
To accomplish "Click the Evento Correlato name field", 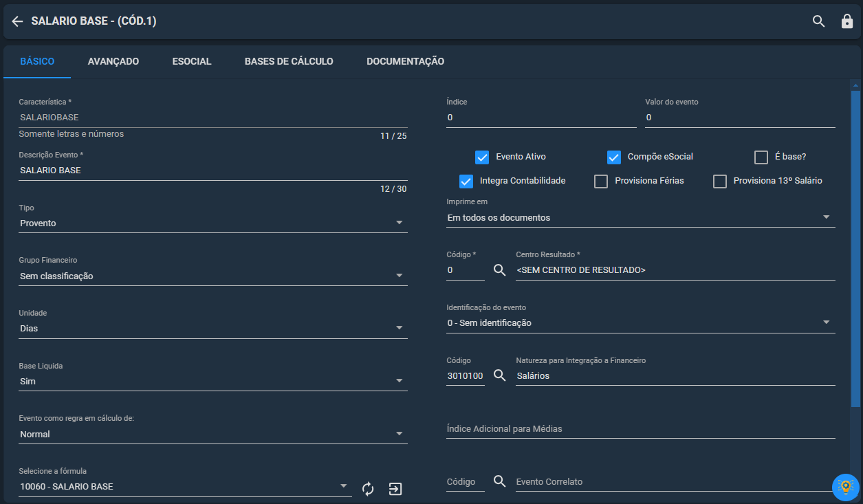I will [x=675, y=481].
